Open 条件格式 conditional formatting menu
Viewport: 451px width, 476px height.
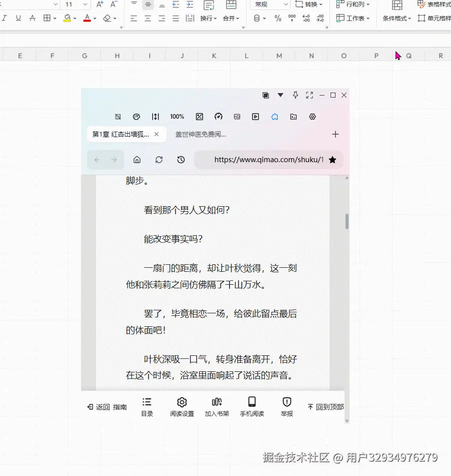(x=396, y=19)
